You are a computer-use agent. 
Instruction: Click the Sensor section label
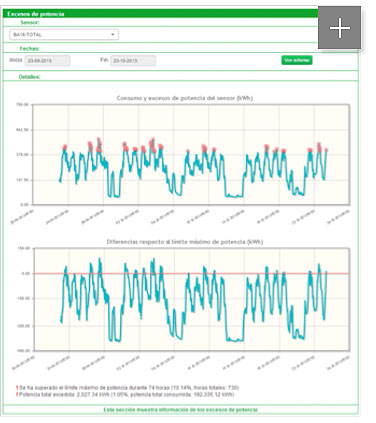(x=30, y=23)
